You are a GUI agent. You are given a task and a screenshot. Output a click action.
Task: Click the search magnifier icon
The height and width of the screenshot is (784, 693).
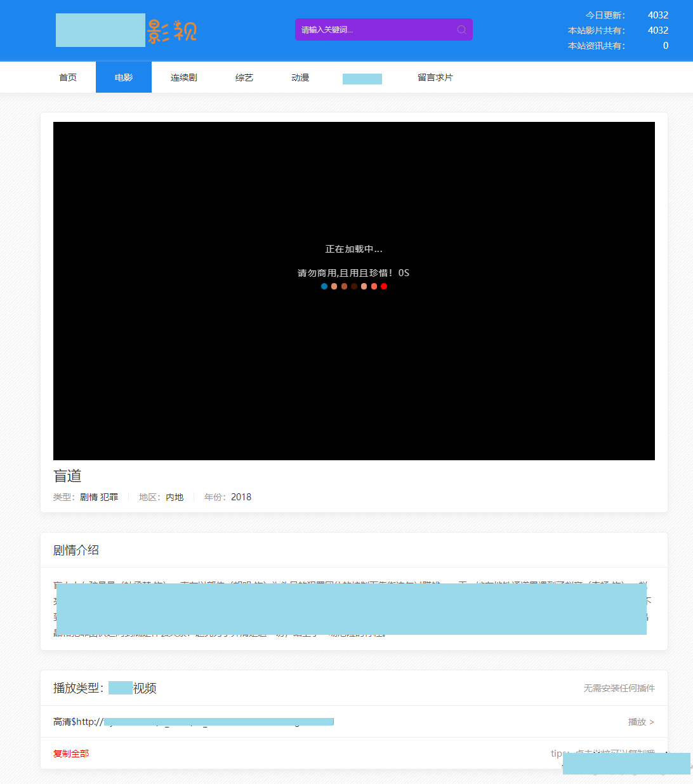(461, 30)
